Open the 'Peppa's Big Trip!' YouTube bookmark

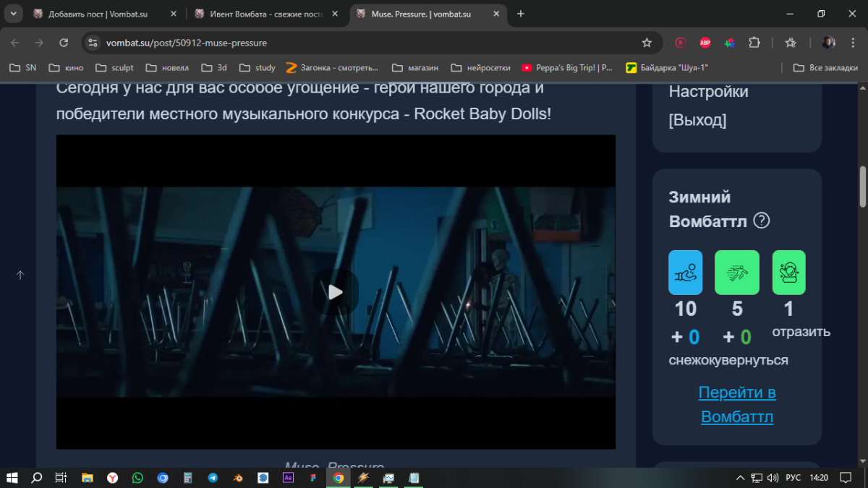pyautogui.click(x=568, y=68)
